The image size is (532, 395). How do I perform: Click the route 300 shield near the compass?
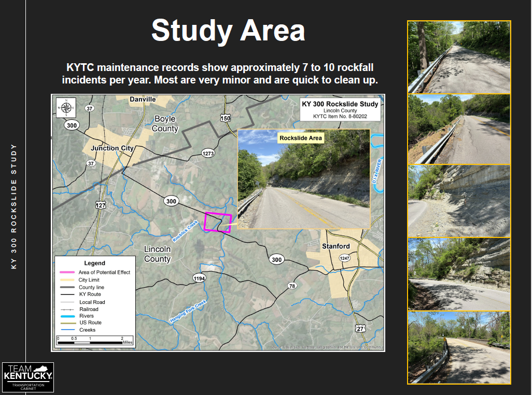[x=72, y=125]
